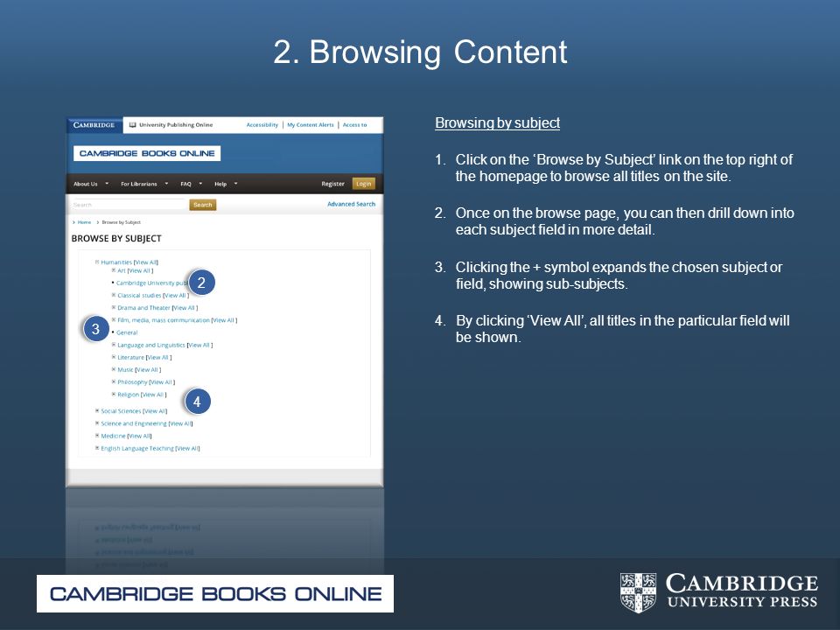The width and height of the screenshot is (840, 630).
Task: Open the Accessibility link
Action: (262, 125)
